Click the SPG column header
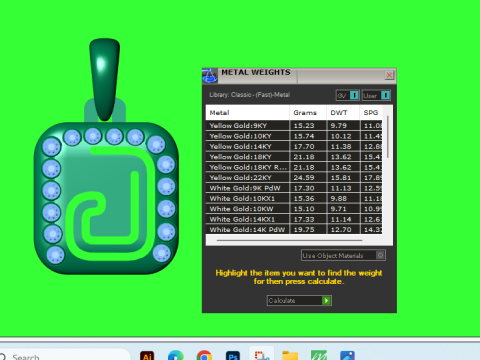Screen dimensions: 480x360 pyautogui.click(x=371, y=113)
